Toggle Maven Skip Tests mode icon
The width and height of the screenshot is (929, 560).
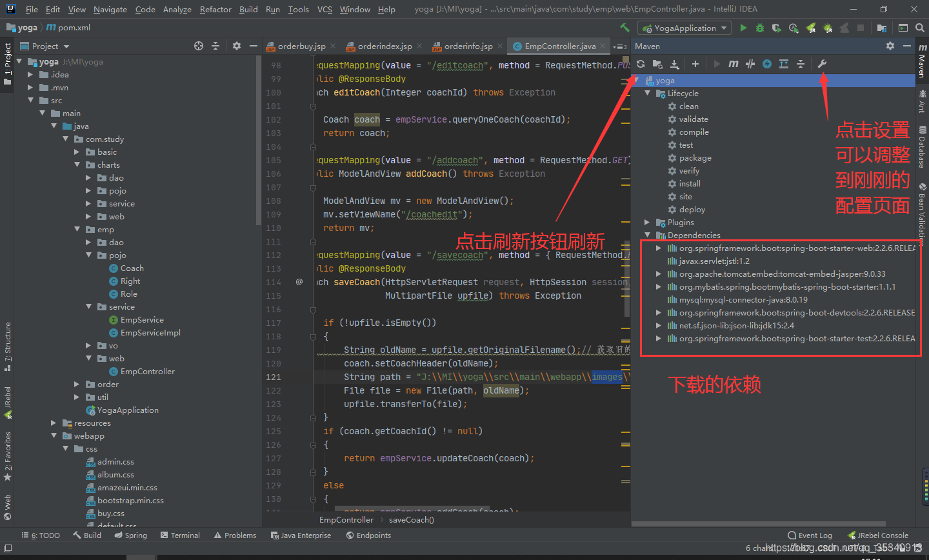(750, 64)
